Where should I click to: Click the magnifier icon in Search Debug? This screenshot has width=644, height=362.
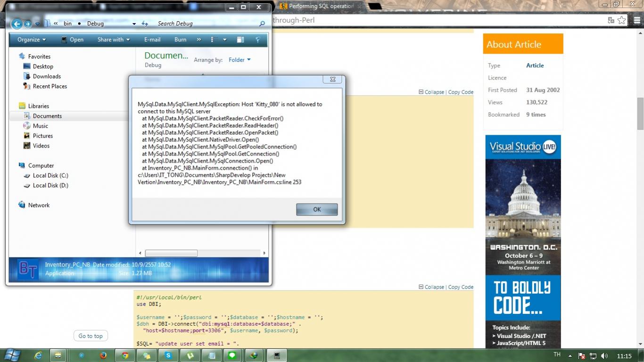262,24
